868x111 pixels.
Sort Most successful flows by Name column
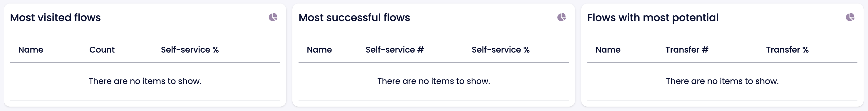(x=319, y=50)
